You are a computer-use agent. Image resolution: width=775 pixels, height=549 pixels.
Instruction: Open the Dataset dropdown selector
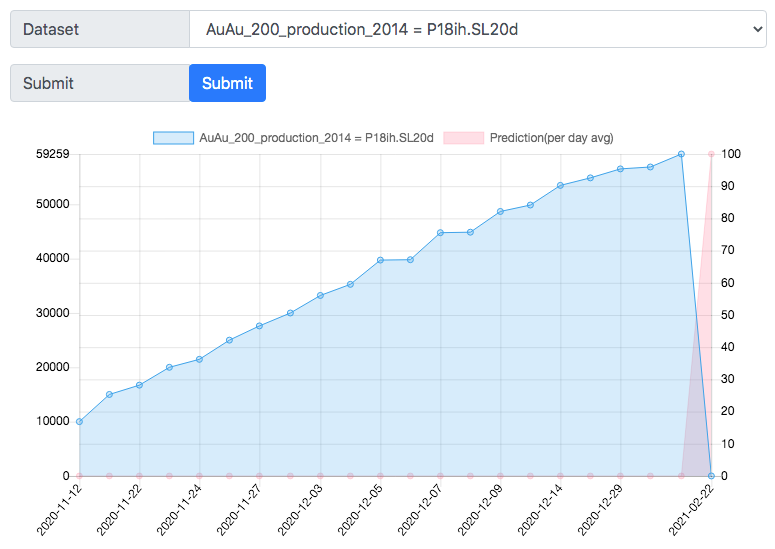(477, 29)
